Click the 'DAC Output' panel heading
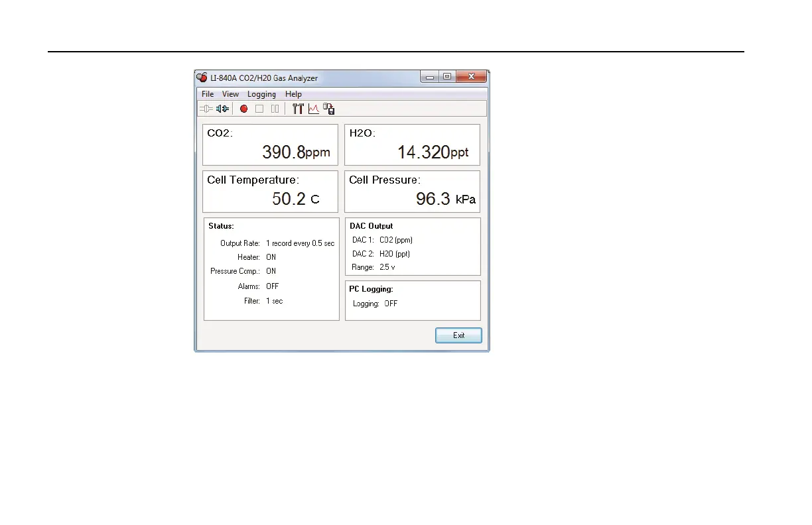 pos(372,226)
